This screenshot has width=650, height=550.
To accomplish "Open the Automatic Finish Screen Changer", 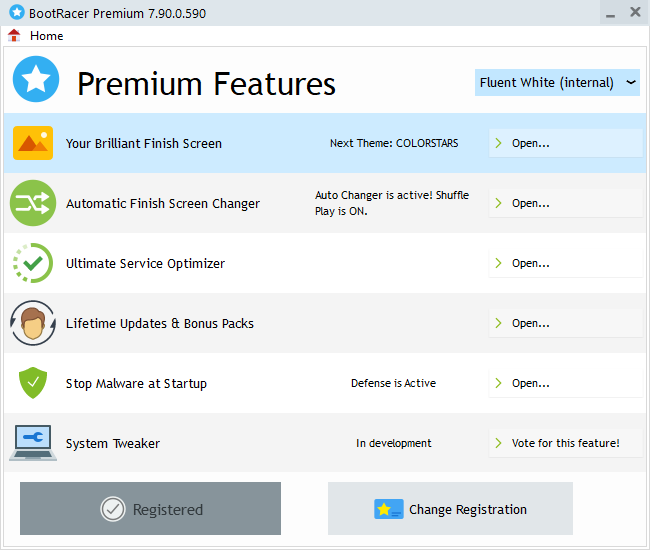I will 565,203.
